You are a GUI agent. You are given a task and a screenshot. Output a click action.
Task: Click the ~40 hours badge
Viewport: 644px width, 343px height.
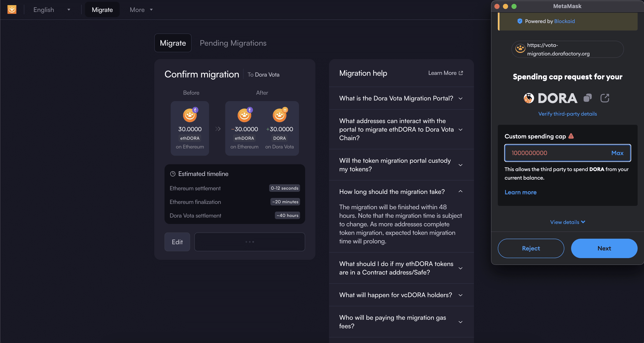click(287, 215)
